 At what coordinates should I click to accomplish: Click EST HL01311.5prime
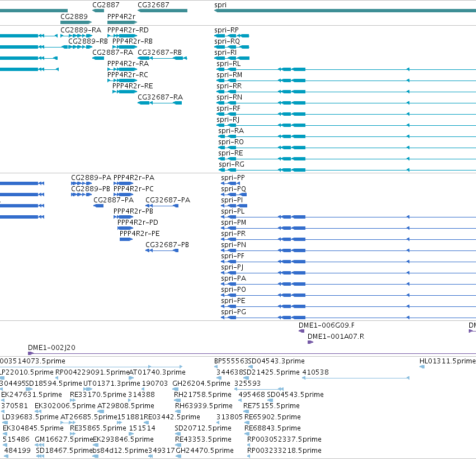(447, 361)
